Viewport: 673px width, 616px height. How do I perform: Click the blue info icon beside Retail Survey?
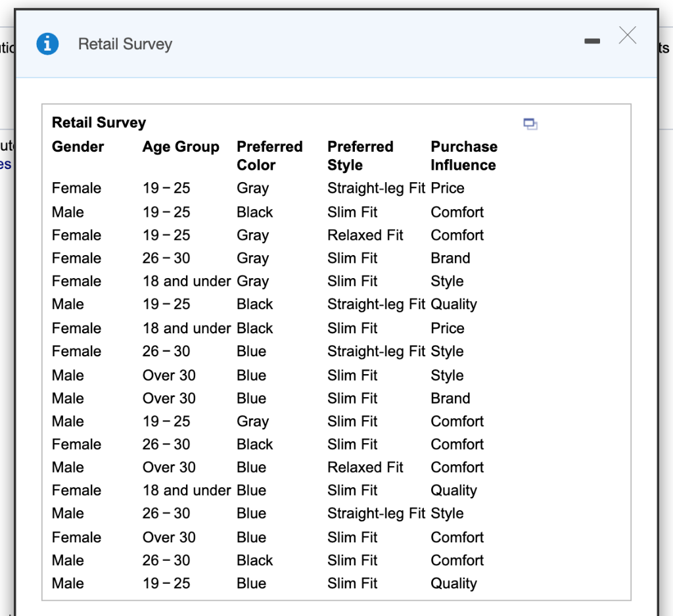46,43
